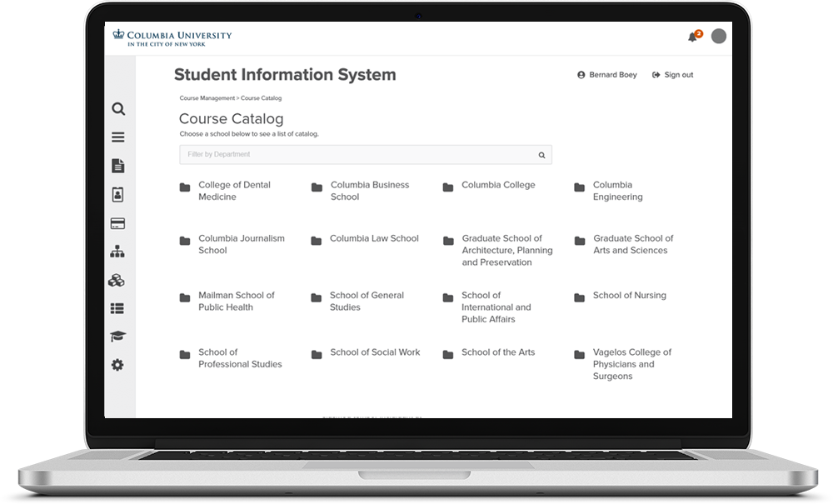
Task: Click Sign out link
Action: 672,75
